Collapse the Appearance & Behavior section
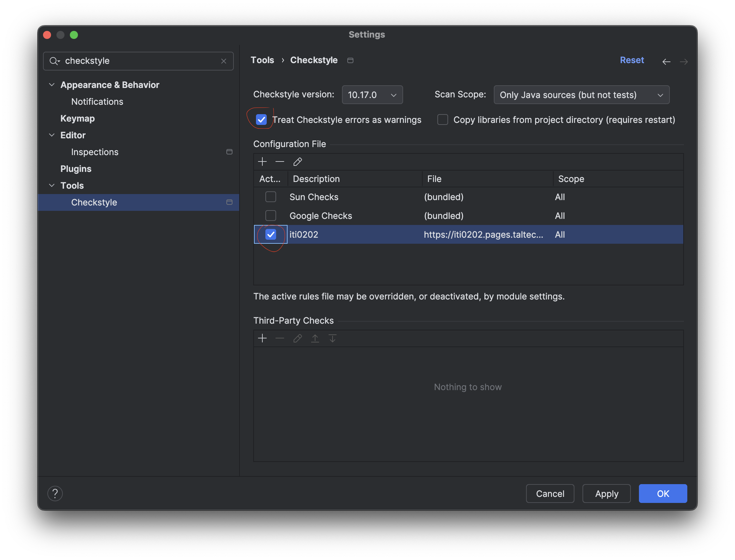Screen dimensions: 735x560 52,85
